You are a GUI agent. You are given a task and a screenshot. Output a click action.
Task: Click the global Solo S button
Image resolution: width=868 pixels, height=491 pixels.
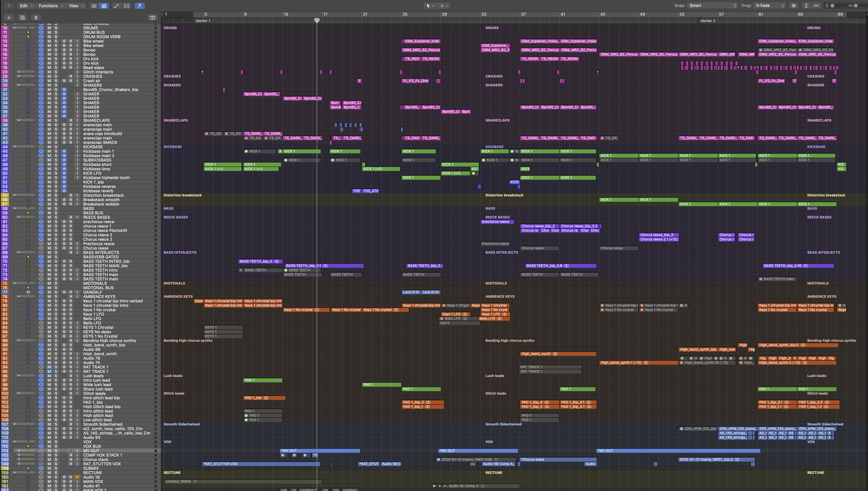[36, 18]
